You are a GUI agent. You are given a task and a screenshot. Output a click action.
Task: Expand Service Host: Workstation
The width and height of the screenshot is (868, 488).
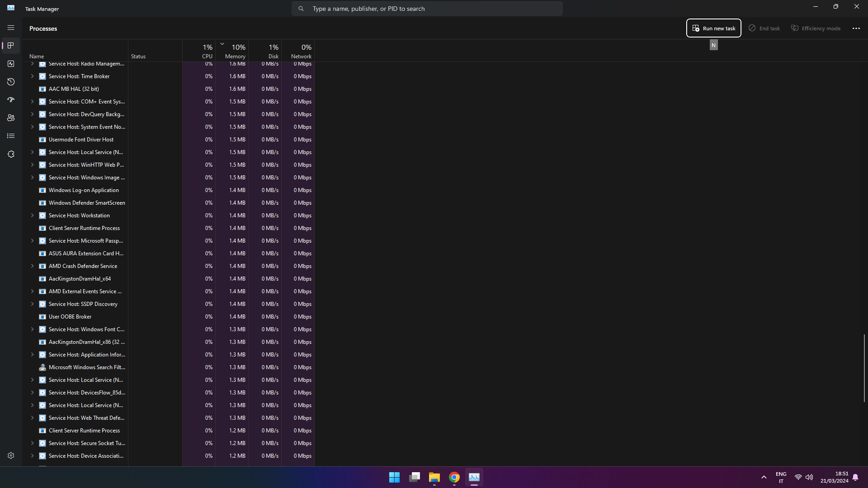pos(32,216)
